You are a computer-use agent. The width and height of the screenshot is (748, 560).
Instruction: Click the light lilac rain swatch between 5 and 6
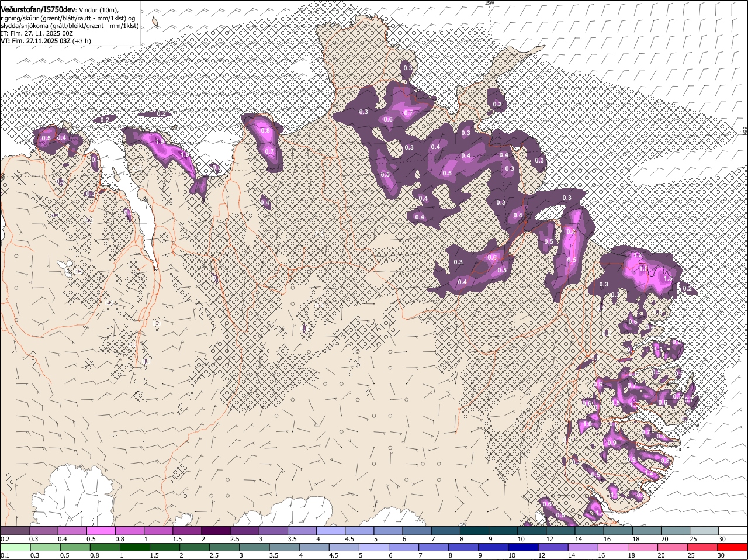(x=374, y=547)
